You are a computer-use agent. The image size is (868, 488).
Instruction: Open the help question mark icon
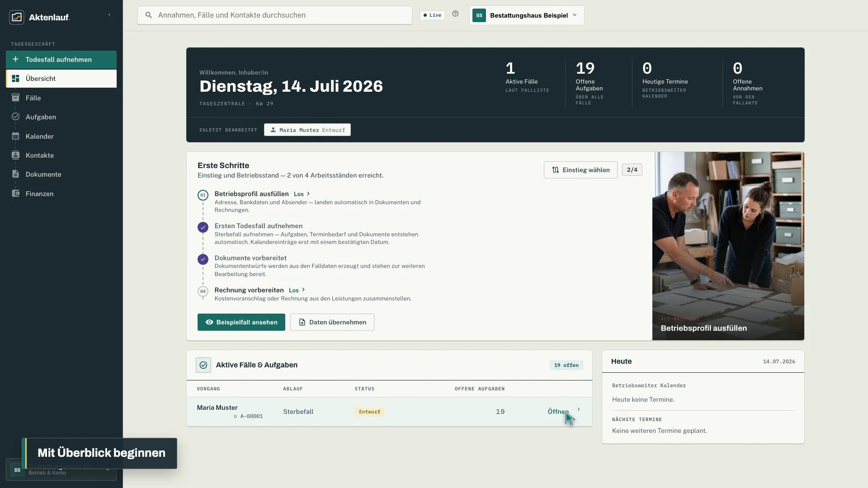(455, 14)
